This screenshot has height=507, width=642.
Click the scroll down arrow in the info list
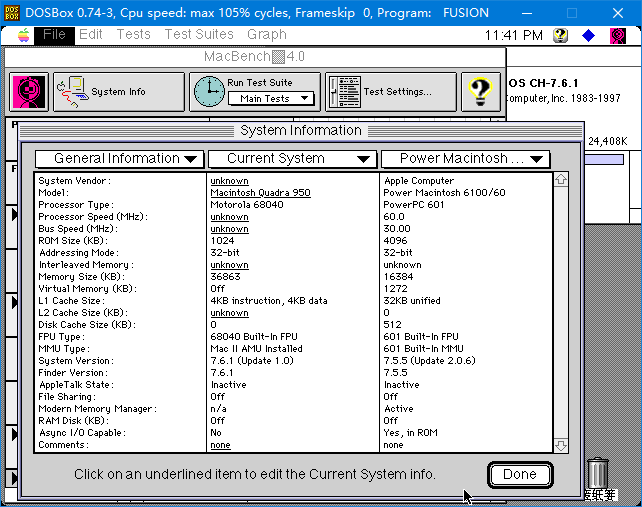click(561, 446)
